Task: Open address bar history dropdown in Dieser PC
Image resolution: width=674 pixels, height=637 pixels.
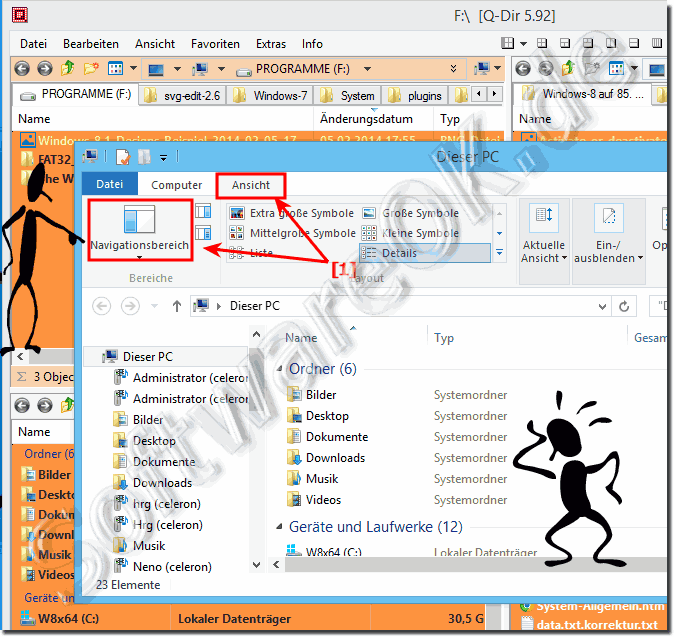Action: (x=602, y=306)
